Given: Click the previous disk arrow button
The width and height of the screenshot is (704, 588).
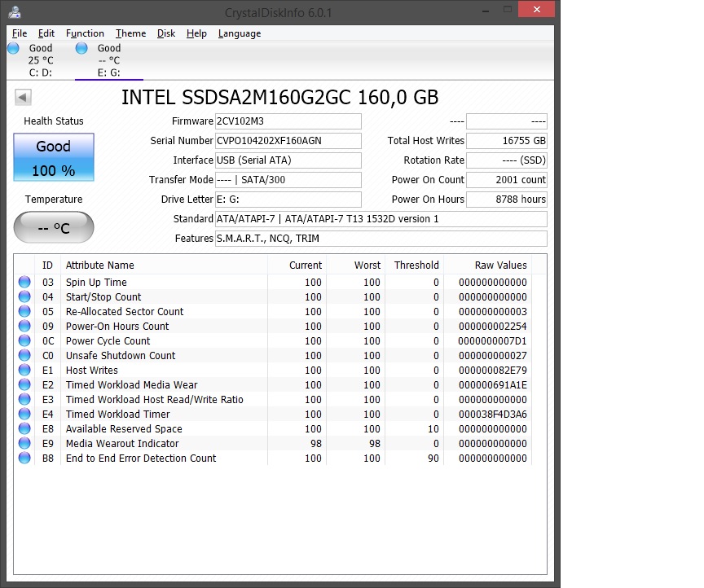Looking at the screenshot, I should pos(23,97).
